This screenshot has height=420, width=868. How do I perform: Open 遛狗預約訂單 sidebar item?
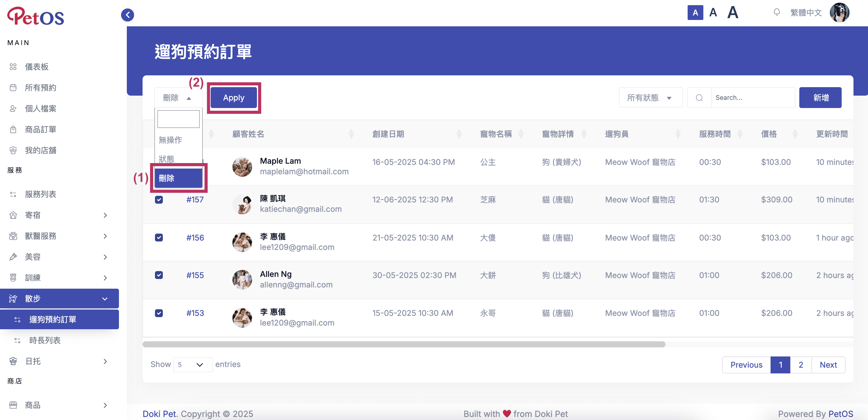[59, 319]
